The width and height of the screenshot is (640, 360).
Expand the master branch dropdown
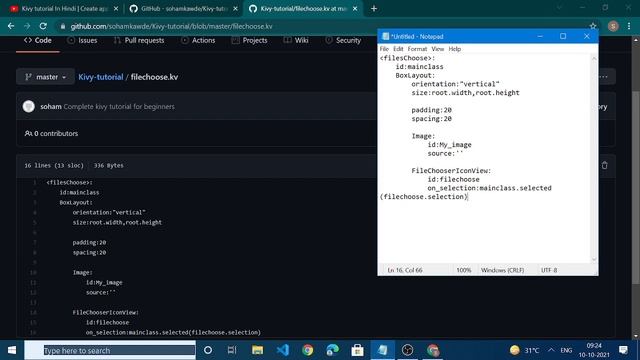(x=45, y=77)
